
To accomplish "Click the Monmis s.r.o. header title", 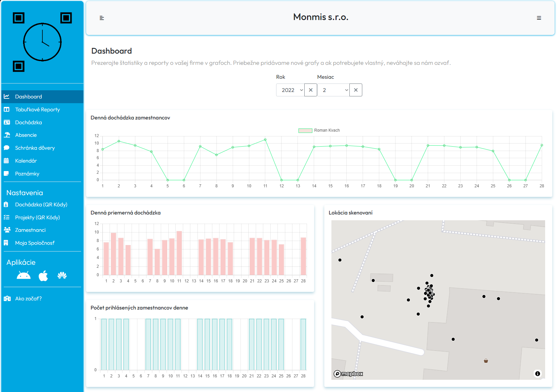I will (321, 17).
